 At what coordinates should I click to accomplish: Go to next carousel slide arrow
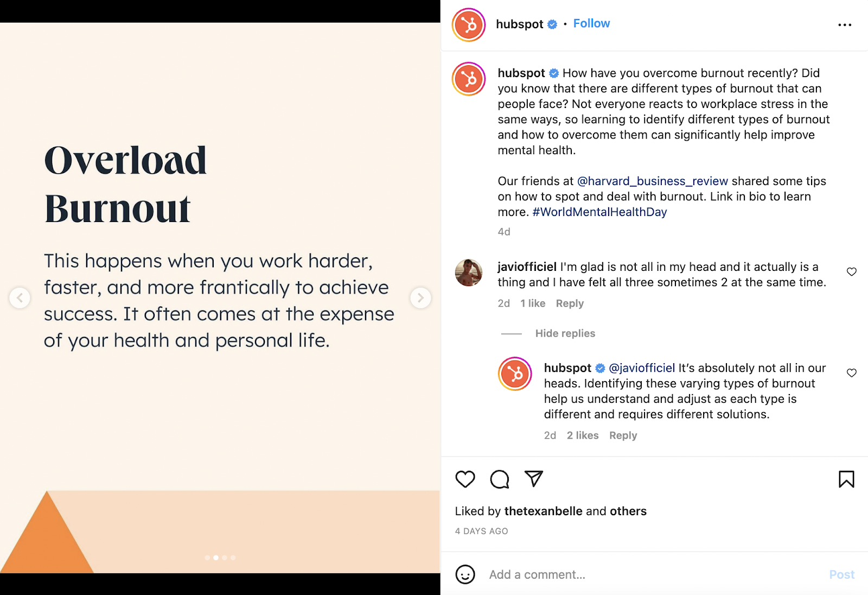point(420,297)
